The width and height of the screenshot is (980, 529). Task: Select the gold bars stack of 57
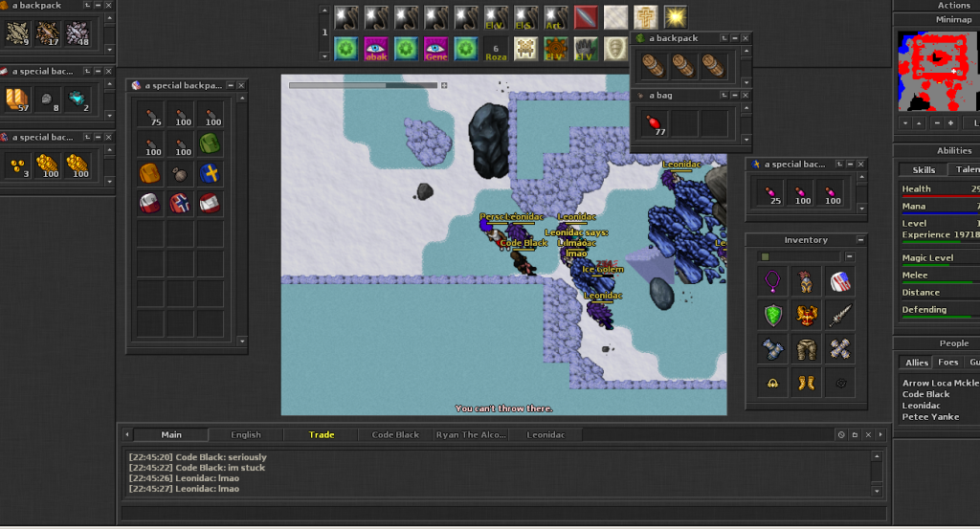click(x=17, y=99)
